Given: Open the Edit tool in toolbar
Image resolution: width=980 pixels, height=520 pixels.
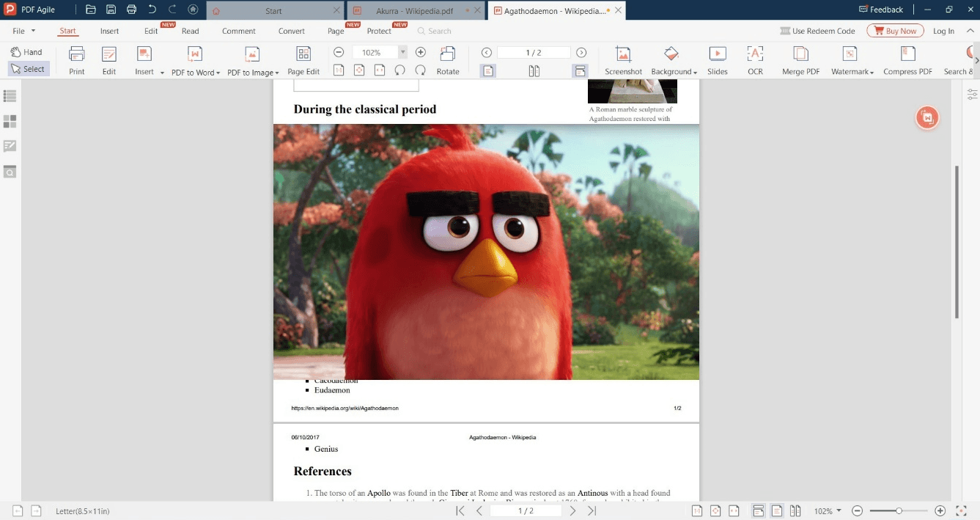Looking at the screenshot, I should (x=109, y=60).
